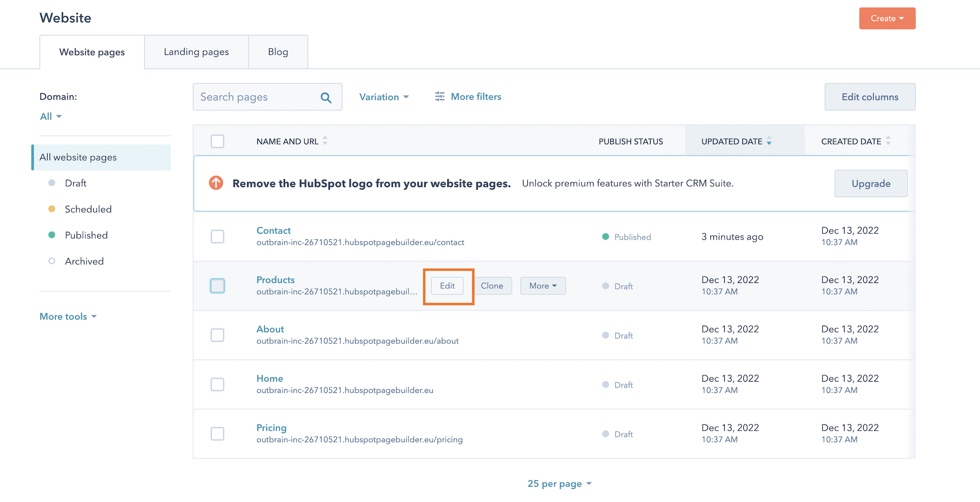Sort by Name and URL arrows

click(325, 141)
